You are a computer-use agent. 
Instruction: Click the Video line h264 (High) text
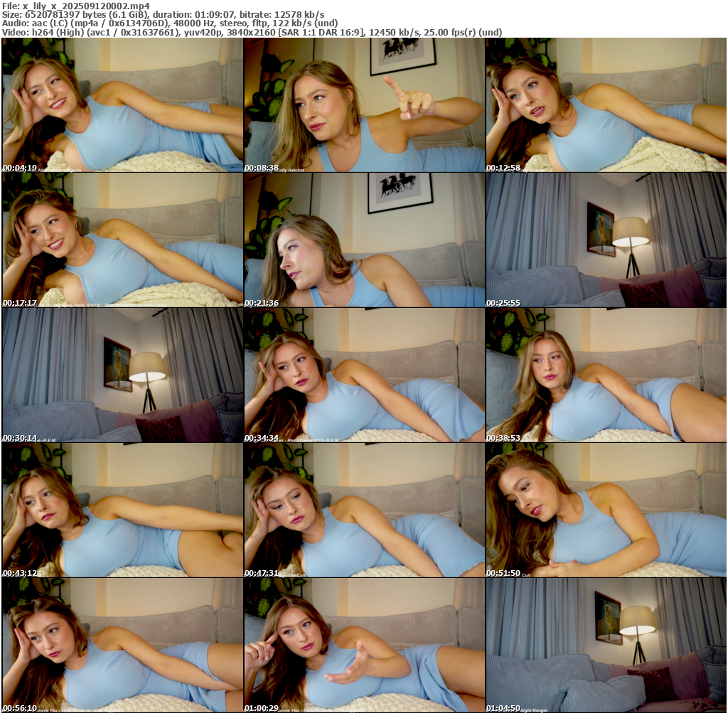[x=58, y=33]
